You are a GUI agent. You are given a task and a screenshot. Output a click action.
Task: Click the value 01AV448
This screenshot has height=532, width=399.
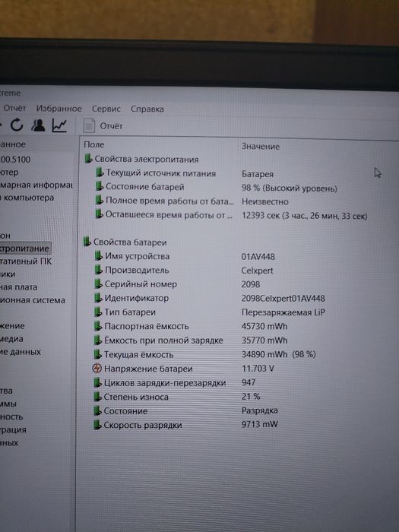coord(258,257)
